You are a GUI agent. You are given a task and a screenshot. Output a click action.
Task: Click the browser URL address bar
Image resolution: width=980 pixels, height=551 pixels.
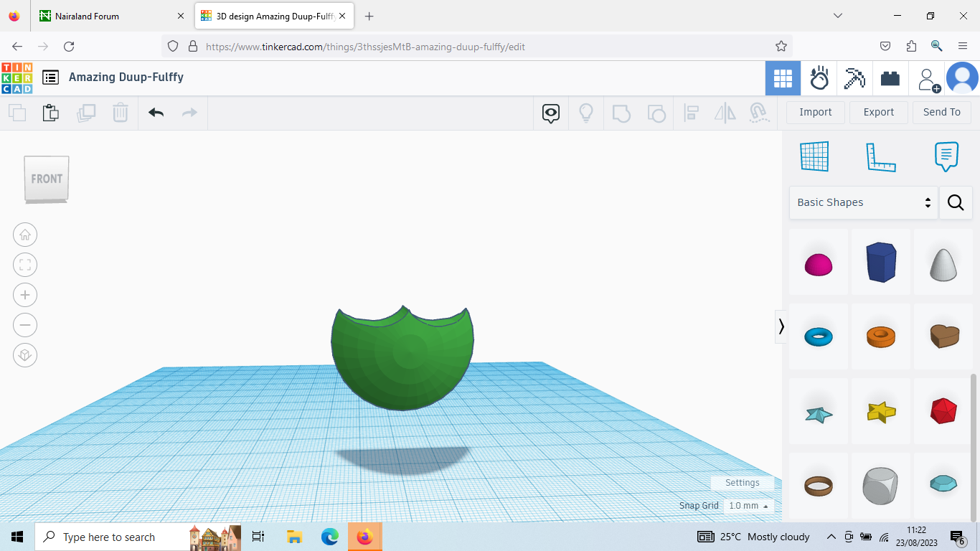476,47
